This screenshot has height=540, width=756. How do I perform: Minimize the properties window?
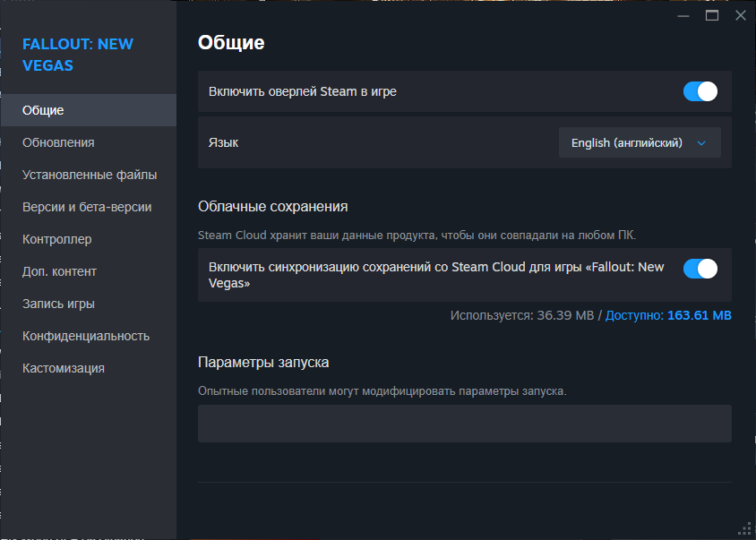click(683, 15)
